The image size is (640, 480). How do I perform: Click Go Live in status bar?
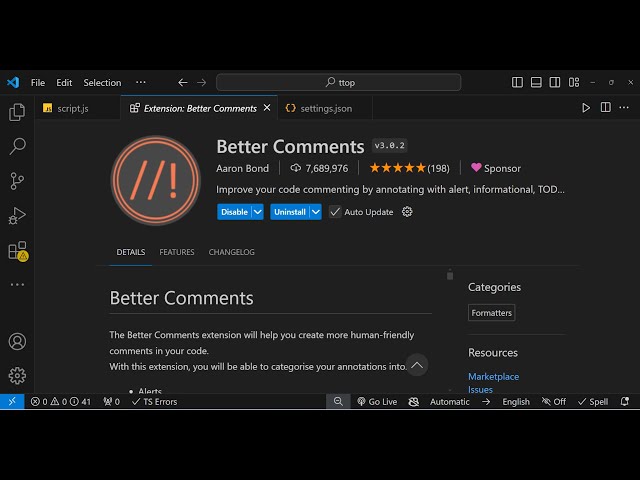click(x=376, y=402)
